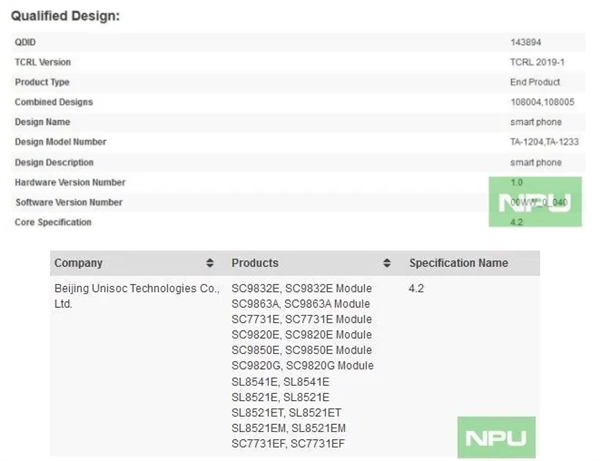
Task: Select the Company column header
Action: (78, 263)
